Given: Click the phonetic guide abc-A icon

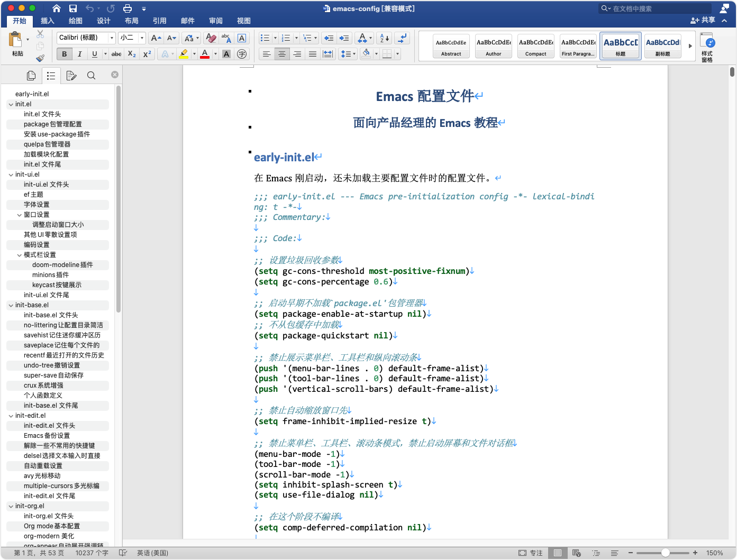Looking at the screenshot, I should (226, 38).
